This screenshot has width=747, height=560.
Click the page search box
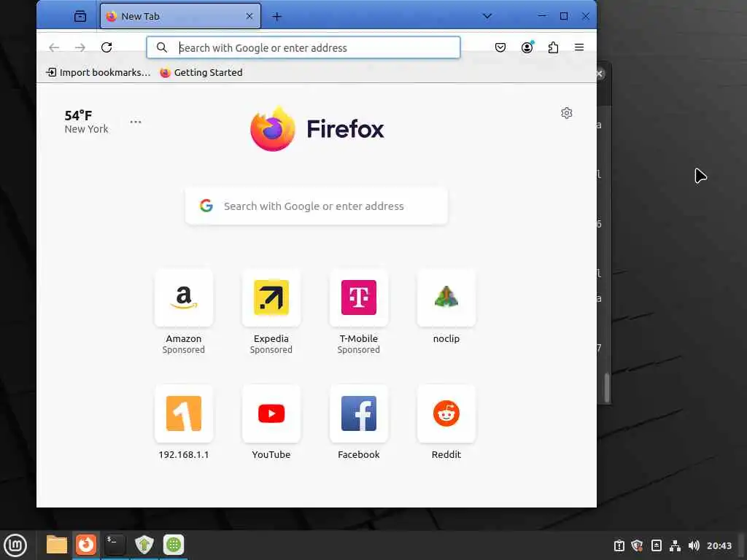(317, 206)
